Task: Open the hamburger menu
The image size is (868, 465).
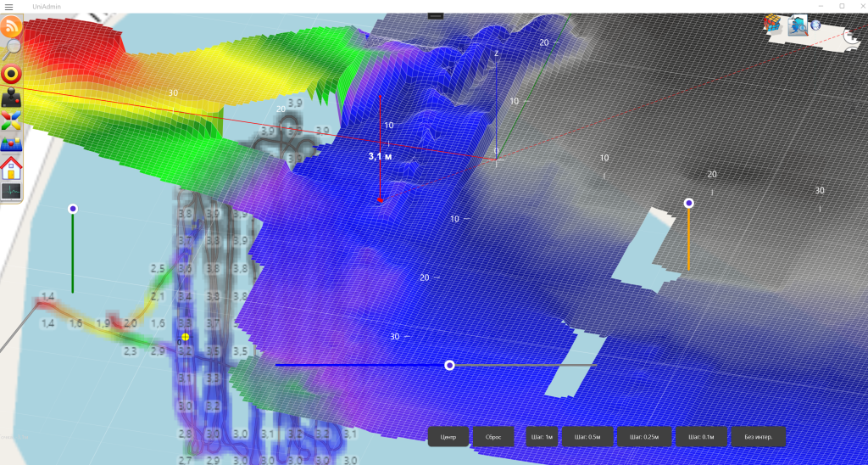Action: pyautogui.click(x=8, y=6)
